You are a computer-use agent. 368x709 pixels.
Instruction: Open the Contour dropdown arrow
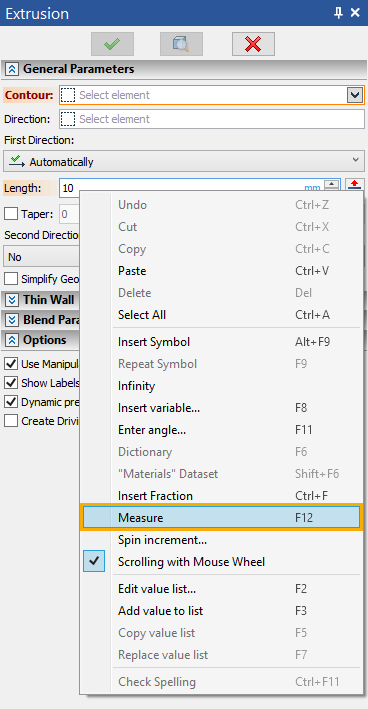(x=355, y=95)
